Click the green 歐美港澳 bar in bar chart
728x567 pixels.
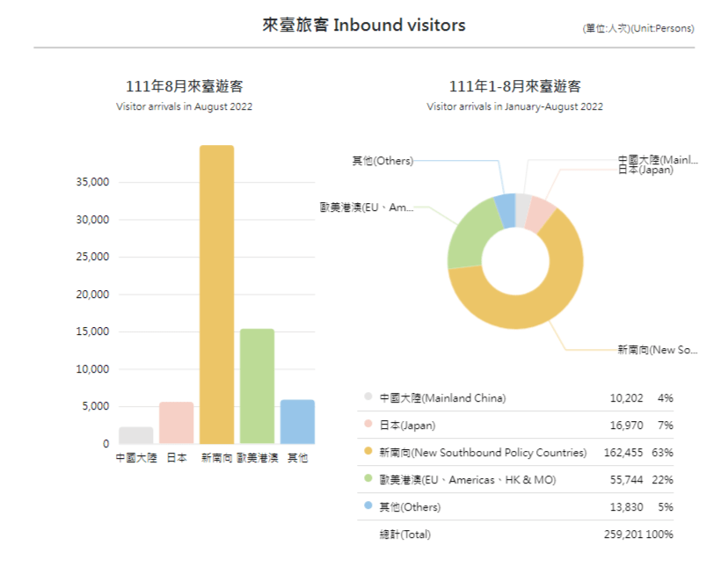(x=257, y=386)
